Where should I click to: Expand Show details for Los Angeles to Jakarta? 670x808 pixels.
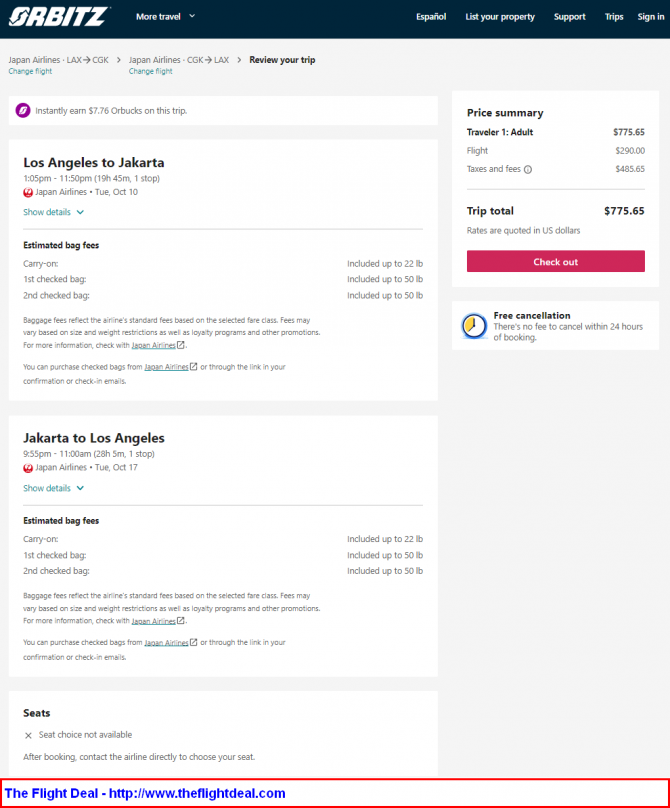[x=53, y=212]
